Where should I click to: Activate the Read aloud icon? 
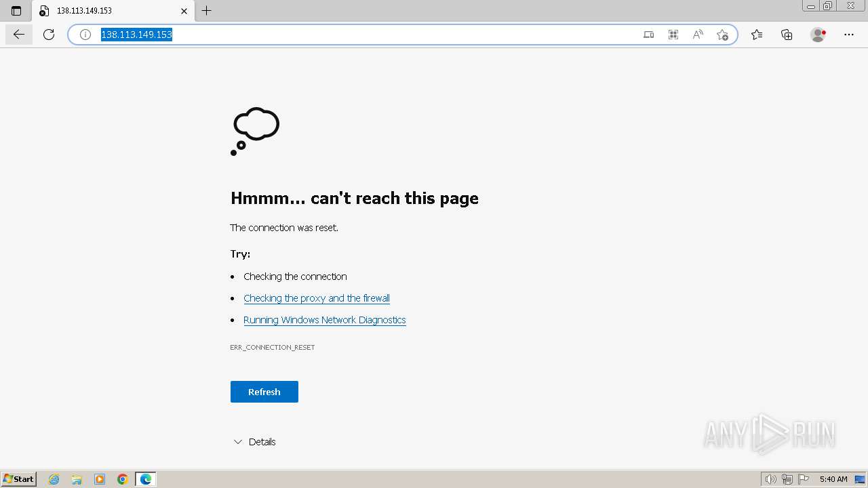point(698,35)
